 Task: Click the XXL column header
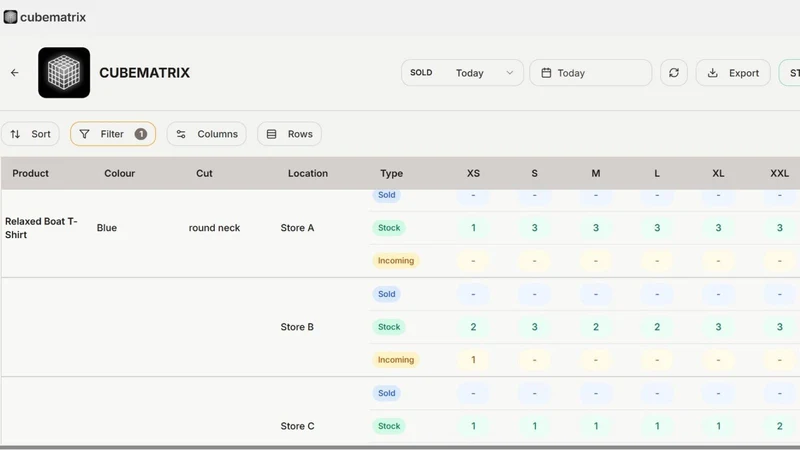point(779,173)
